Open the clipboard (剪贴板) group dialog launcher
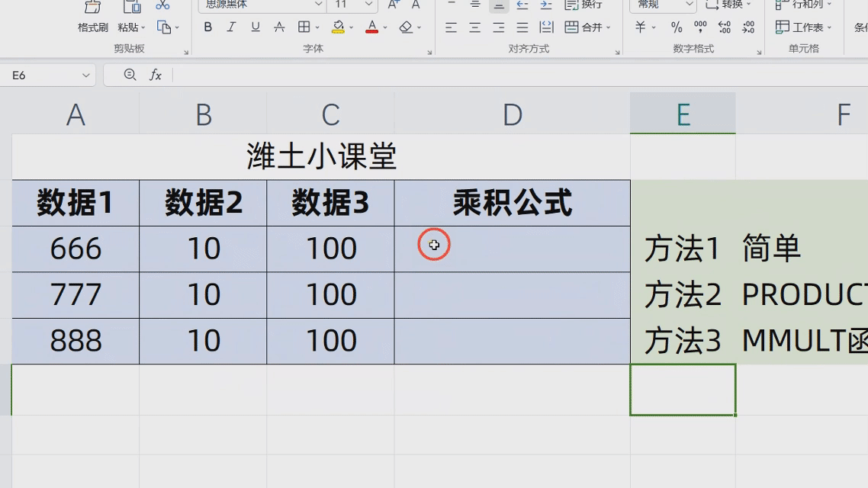 pyautogui.click(x=186, y=52)
